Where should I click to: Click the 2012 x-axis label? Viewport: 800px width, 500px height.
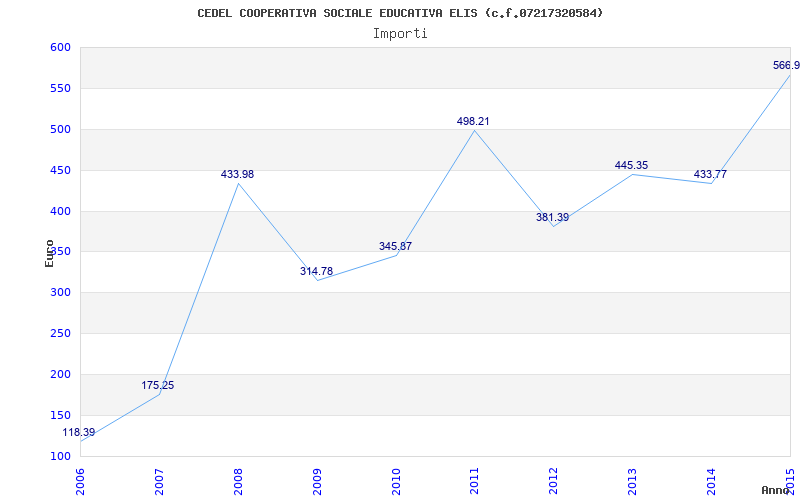554,482
